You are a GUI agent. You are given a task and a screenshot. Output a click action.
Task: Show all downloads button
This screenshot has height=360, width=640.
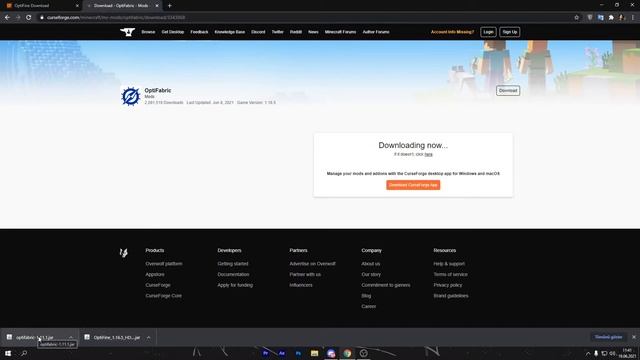tap(608, 337)
